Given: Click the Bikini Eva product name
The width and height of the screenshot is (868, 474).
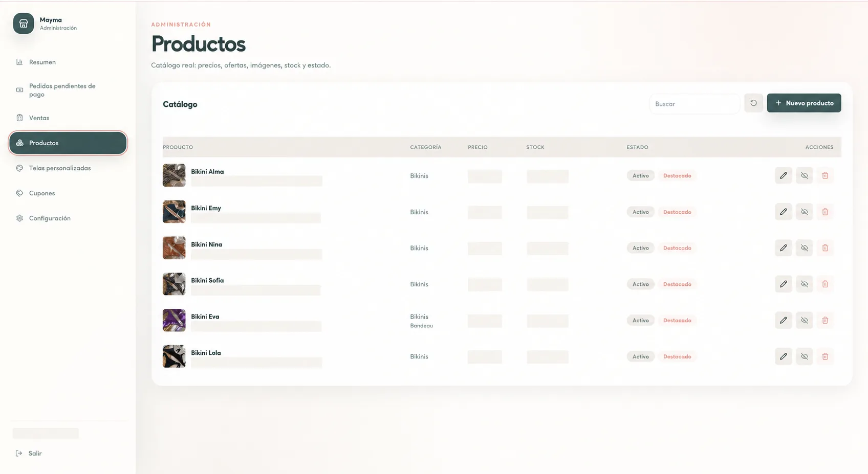Looking at the screenshot, I should (x=205, y=317).
